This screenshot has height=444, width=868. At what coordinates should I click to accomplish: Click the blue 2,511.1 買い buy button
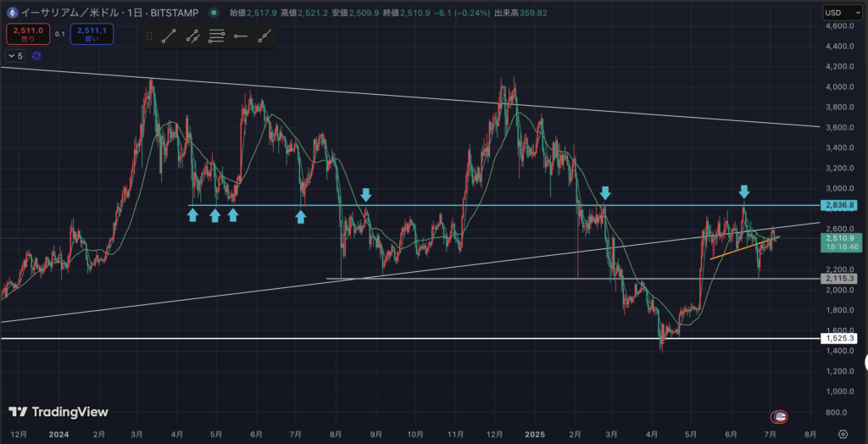[92, 34]
